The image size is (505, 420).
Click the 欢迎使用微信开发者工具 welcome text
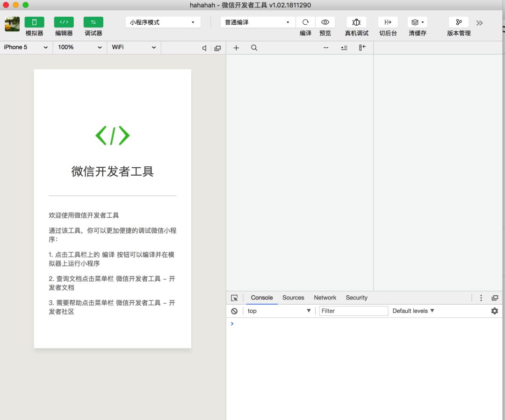[x=84, y=215]
